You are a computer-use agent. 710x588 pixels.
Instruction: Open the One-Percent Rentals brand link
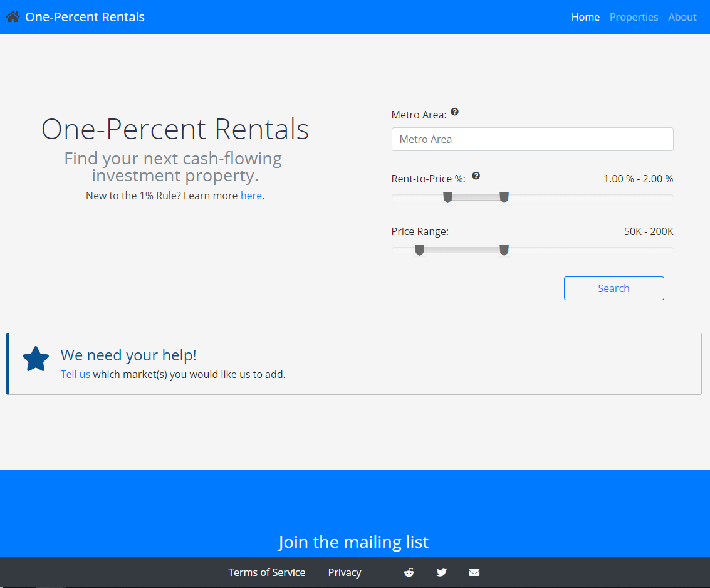click(85, 17)
